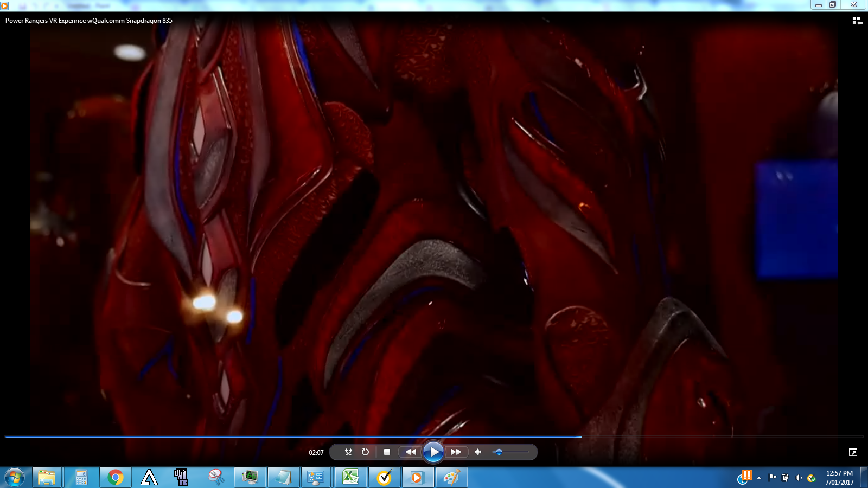Open the control panel window on the taskbar
868x488 pixels.
pos(316,478)
